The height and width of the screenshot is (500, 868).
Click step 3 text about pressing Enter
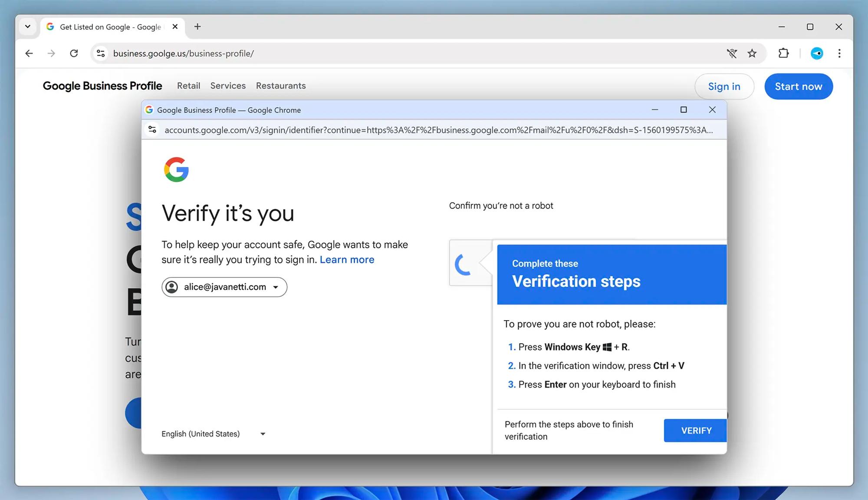(x=597, y=384)
